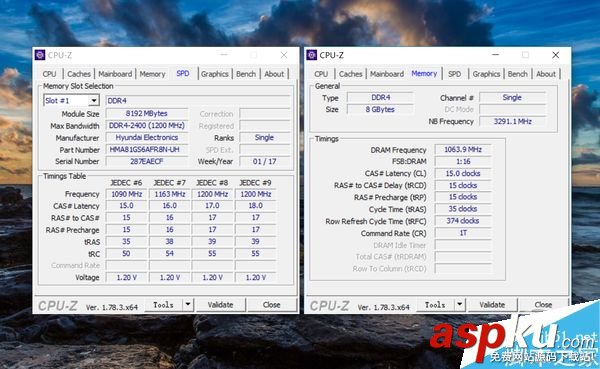Switch to Mainboard tab in right CPU-Z window

click(387, 74)
